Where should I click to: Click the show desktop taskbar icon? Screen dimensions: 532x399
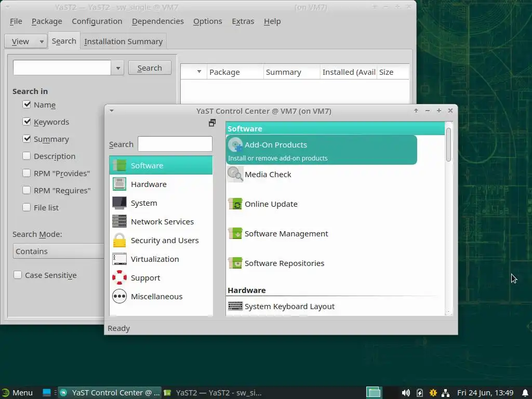point(46,393)
